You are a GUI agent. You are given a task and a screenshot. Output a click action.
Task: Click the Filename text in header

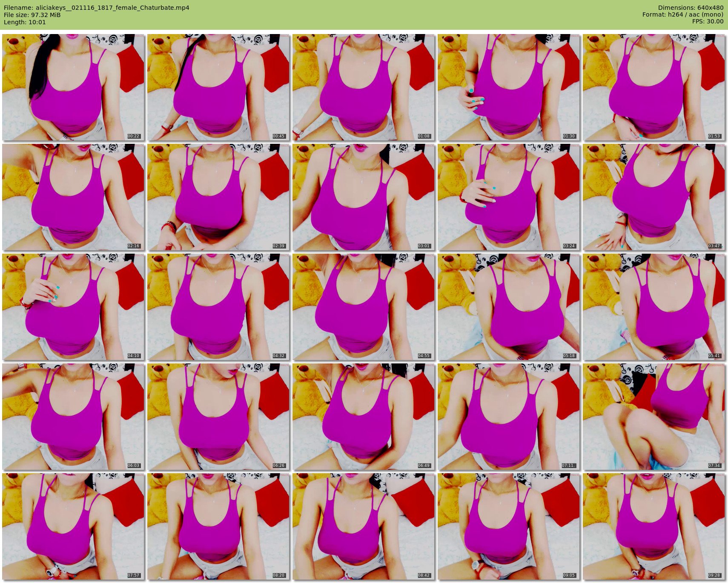point(96,8)
